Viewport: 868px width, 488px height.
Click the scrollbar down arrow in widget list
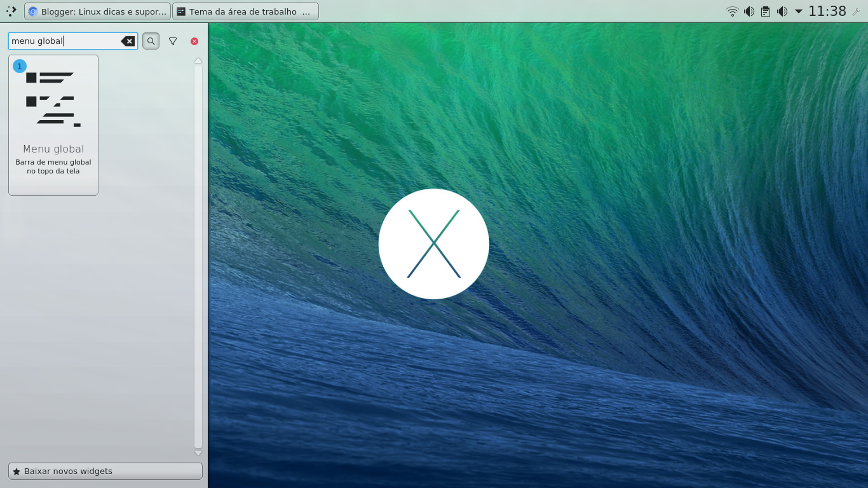click(x=198, y=452)
